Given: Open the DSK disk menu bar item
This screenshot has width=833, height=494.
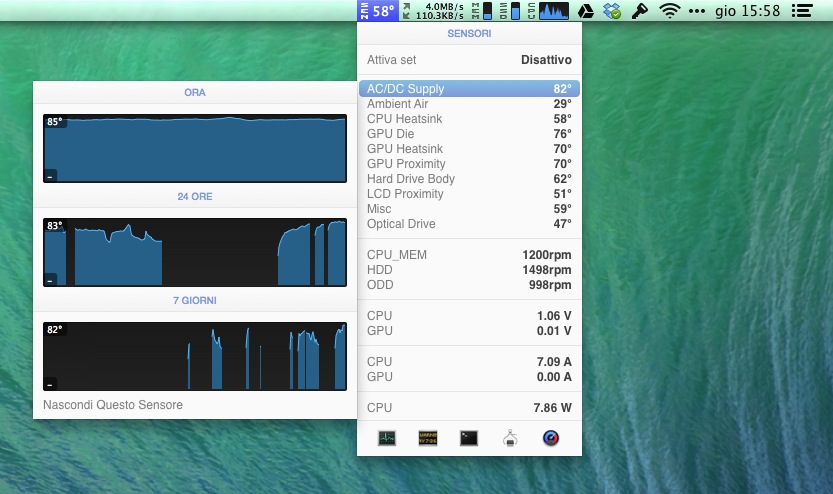Looking at the screenshot, I should tap(509, 11).
